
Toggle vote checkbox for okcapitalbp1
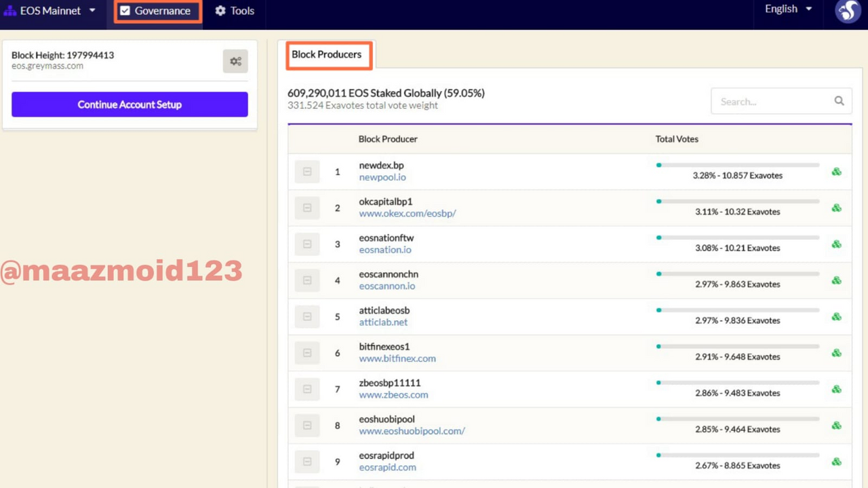[307, 208]
